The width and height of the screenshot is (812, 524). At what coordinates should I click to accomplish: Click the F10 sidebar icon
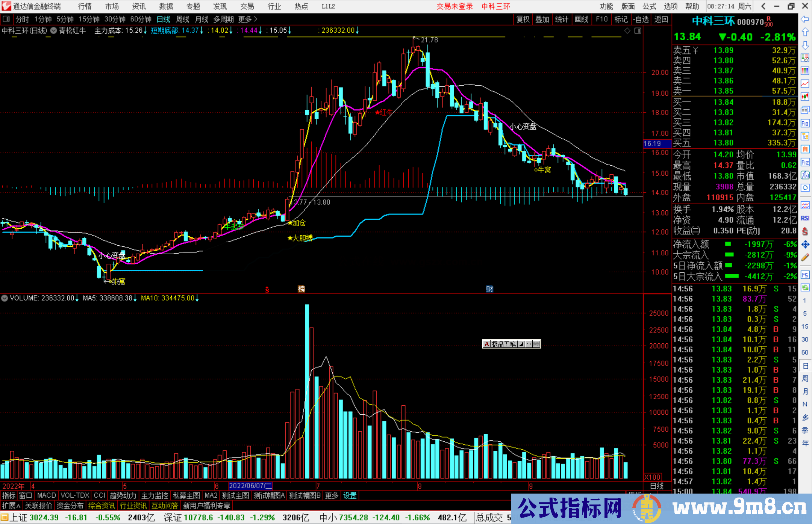pos(805,123)
